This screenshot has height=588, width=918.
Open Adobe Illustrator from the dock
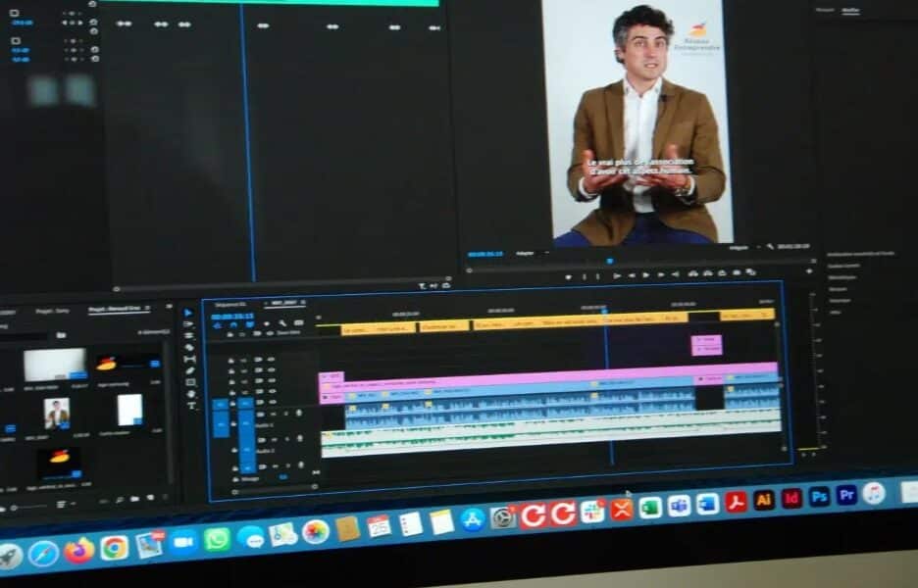(764, 500)
